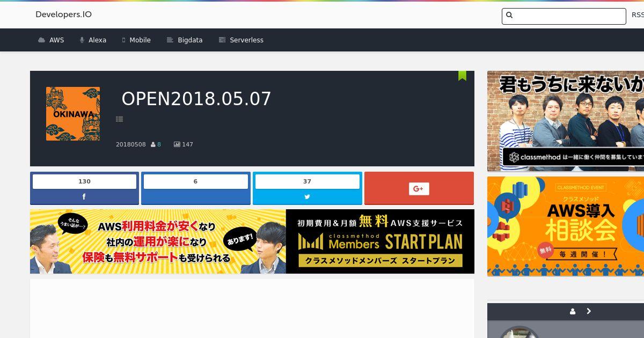Click the microphone icon beside Alexa
The image size is (644, 338).
(x=82, y=40)
